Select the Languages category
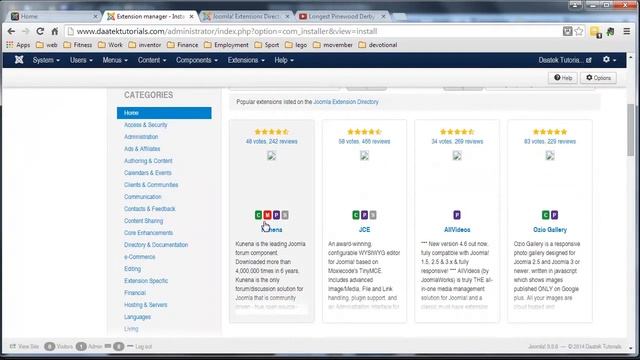Screen dimensions: 640x360 click(x=137, y=317)
